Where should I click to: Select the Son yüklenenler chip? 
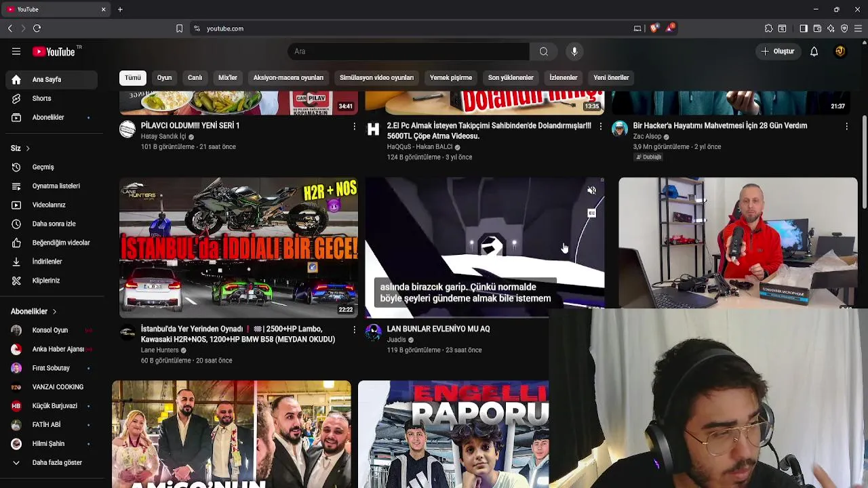(511, 77)
